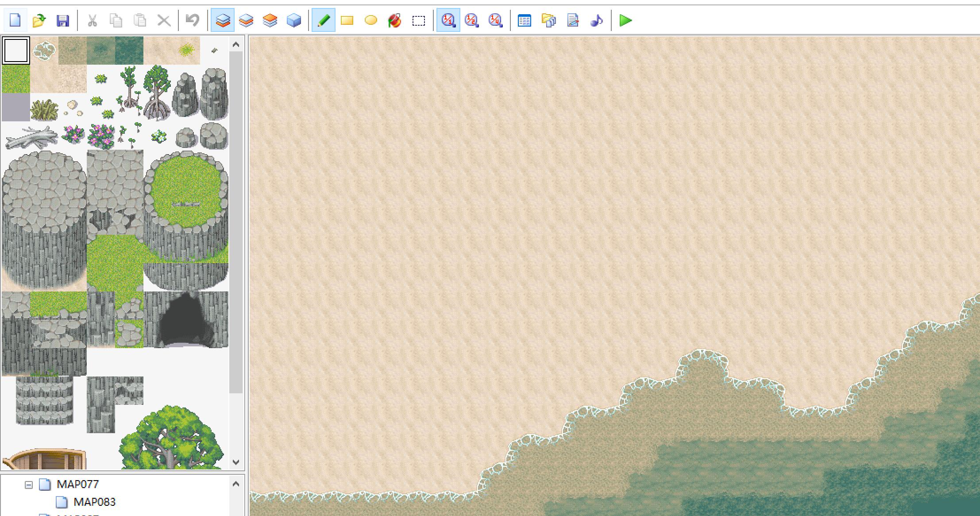
Task: Switch to the first map layer
Action: tap(223, 20)
